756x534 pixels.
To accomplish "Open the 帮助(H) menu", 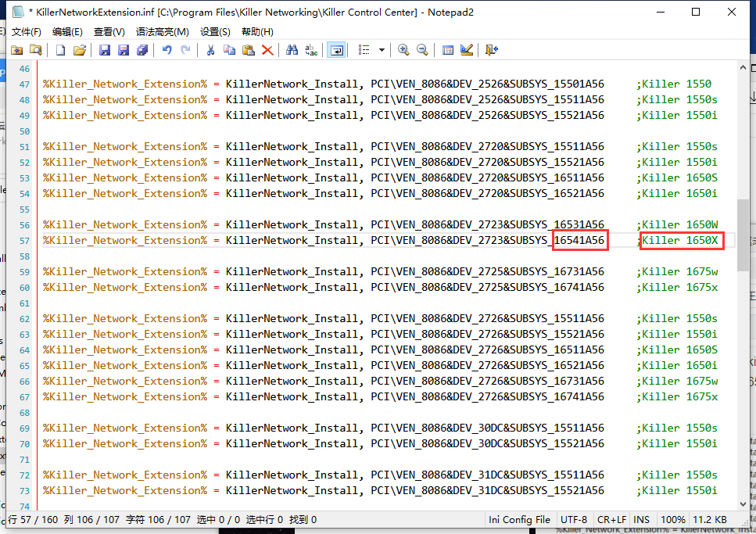I will [257, 32].
